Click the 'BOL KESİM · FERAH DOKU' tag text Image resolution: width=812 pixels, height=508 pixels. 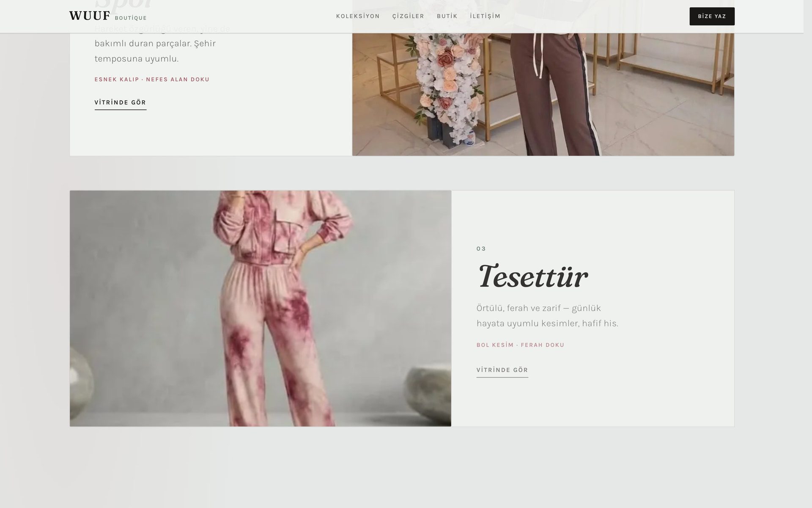click(x=520, y=345)
